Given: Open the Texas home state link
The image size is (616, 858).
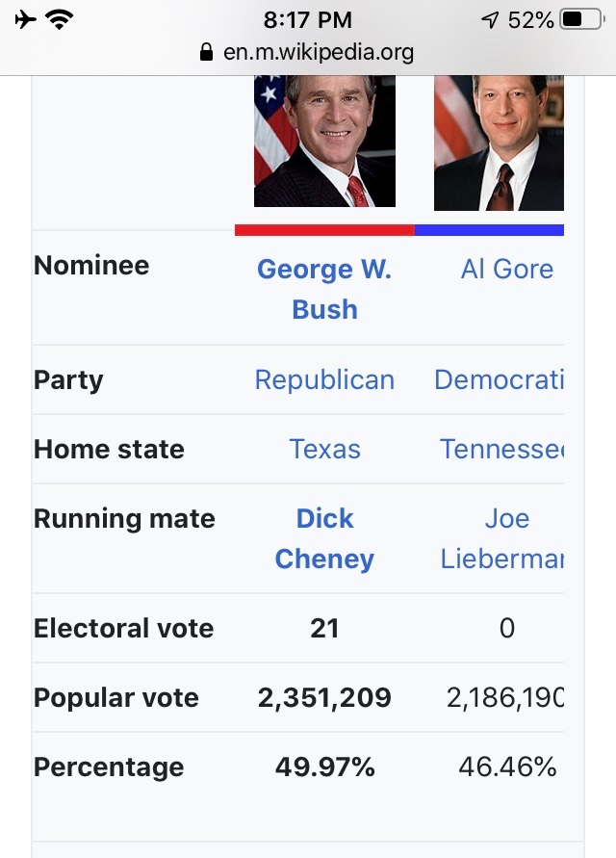Looking at the screenshot, I should pyautogui.click(x=324, y=450).
